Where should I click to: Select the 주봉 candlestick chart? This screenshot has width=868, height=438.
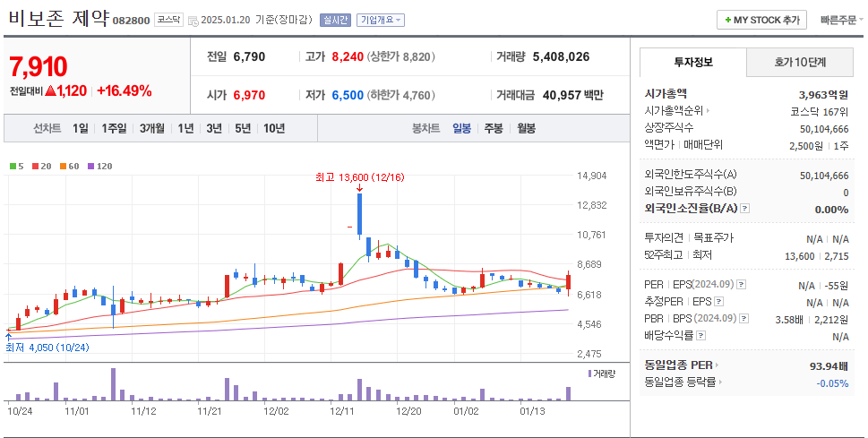click(x=494, y=128)
